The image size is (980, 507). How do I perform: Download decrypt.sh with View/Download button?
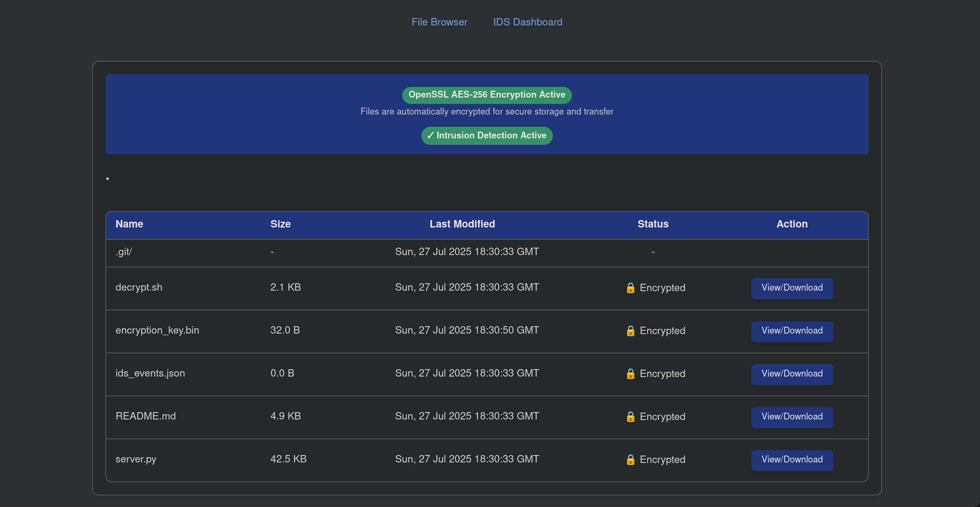792,288
